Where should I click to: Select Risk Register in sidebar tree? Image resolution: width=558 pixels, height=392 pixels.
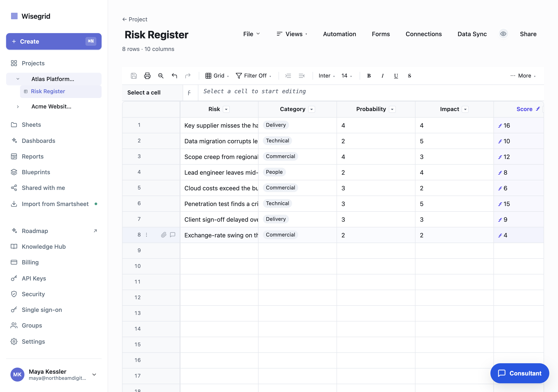(61, 91)
